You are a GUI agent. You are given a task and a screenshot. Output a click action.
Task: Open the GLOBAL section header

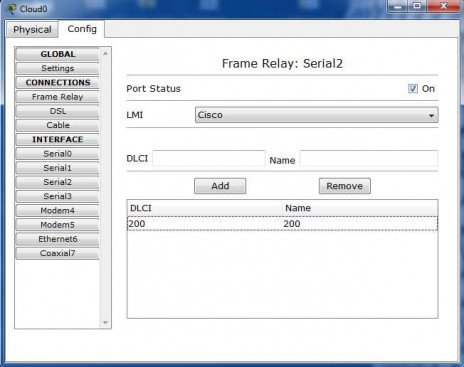click(57, 54)
